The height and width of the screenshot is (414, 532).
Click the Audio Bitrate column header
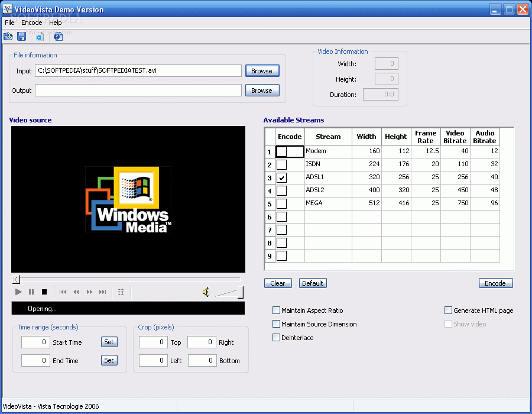point(485,137)
